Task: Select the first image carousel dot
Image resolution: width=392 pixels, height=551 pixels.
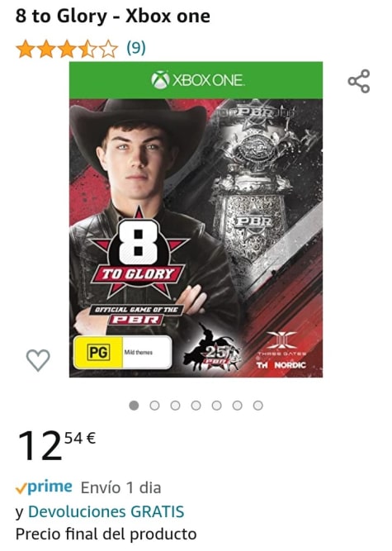Action: point(134,406)
